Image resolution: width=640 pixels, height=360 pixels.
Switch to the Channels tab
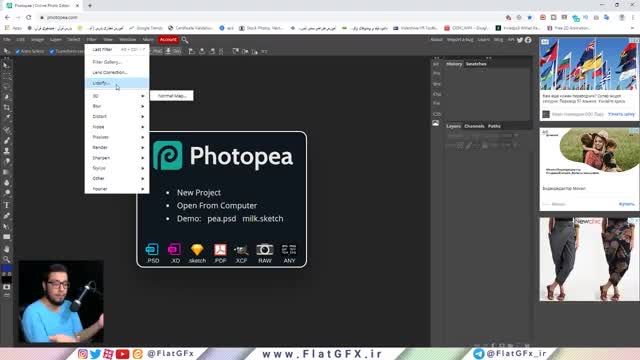point(474,126)
